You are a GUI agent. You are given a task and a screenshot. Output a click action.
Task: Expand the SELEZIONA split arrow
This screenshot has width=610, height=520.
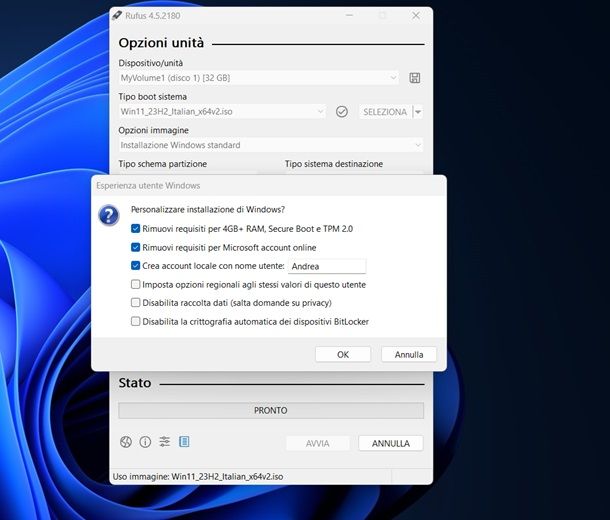click(x=418, y=112)
